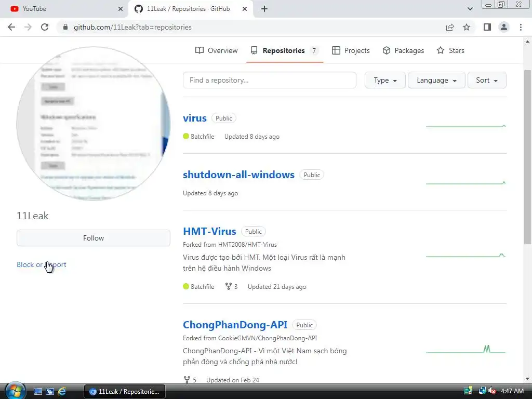532x399 pixels.
Task: Click the 11Leak Chrome taskbar button
Action: [125, 392]
